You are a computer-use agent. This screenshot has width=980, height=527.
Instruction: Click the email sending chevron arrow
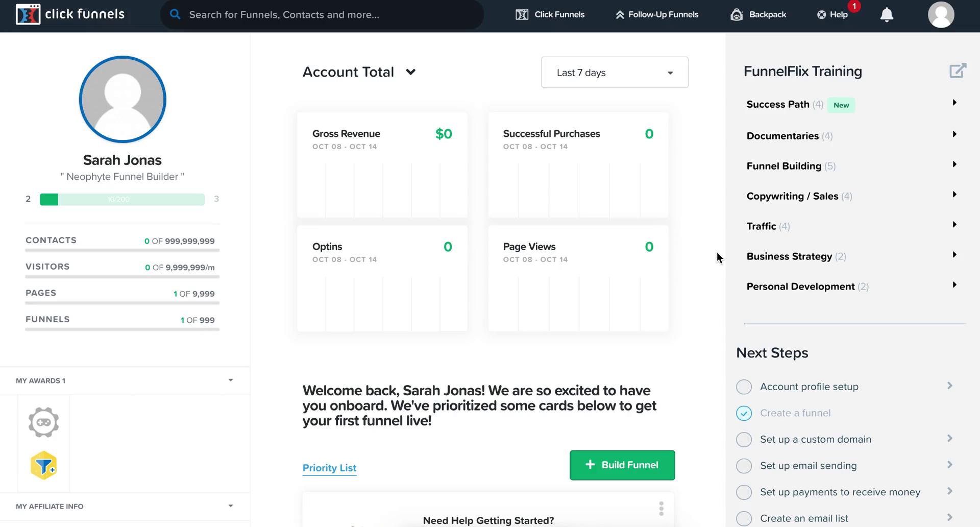pyautogui.click(x=950, y=465)
